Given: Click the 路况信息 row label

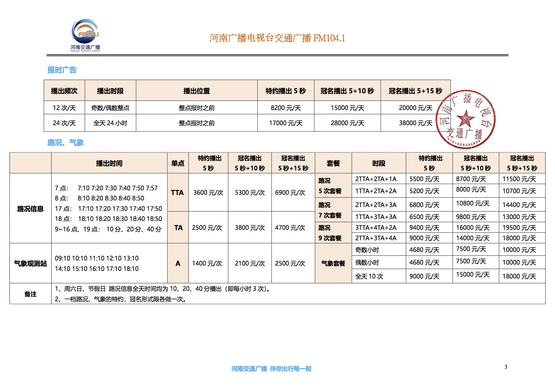Looking at the screenshot, I should (x=30, y=209).
